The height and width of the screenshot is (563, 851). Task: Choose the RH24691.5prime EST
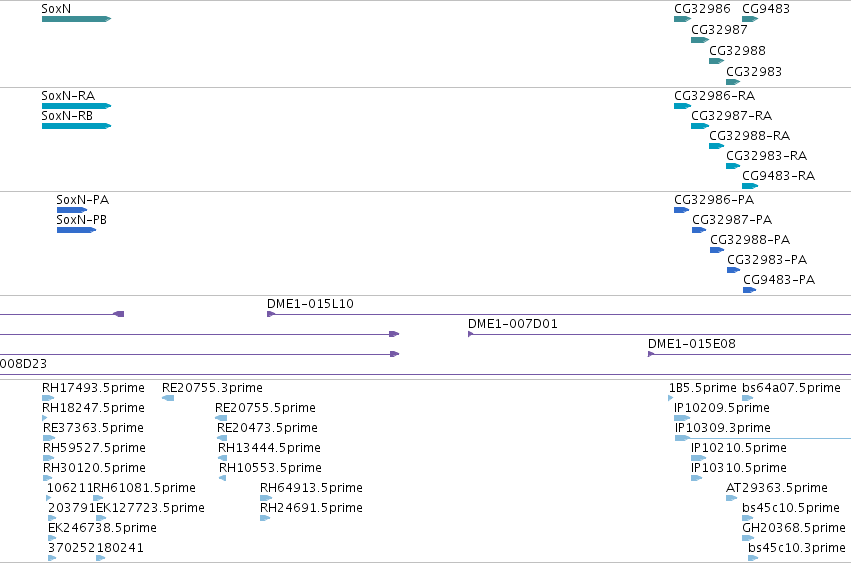point(265,518)
